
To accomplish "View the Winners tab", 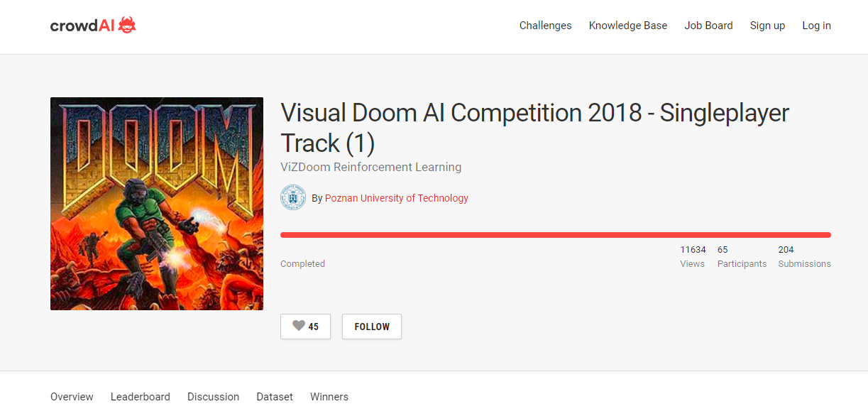I will point(329,397).
